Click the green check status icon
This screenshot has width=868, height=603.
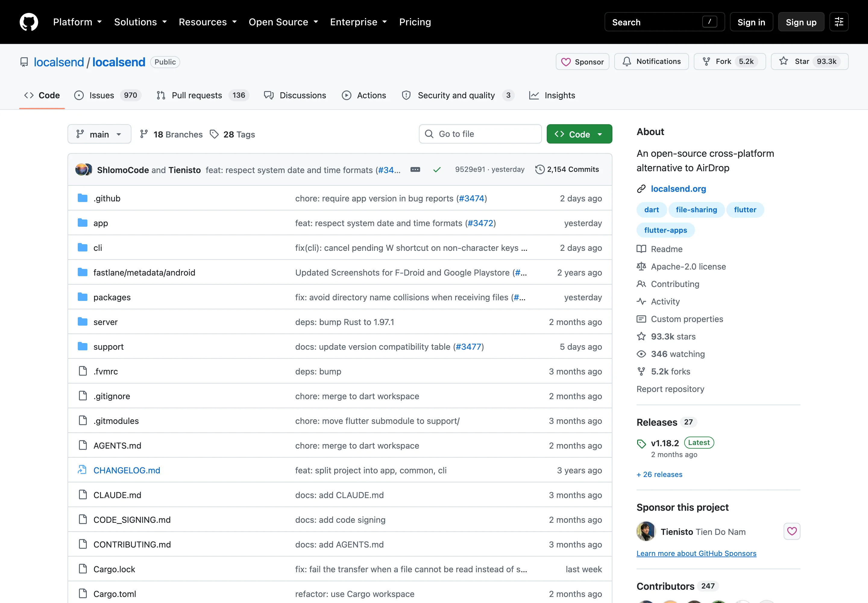pyautogui.click(x=437, y=170)
